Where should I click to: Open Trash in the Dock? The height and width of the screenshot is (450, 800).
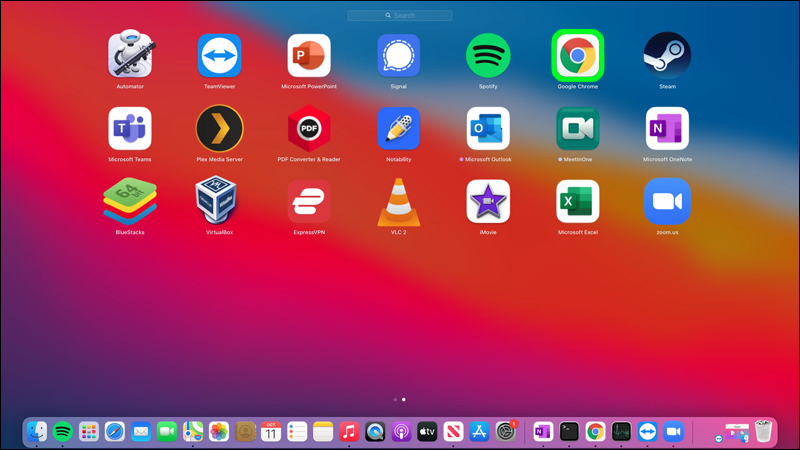click(763, 431)
